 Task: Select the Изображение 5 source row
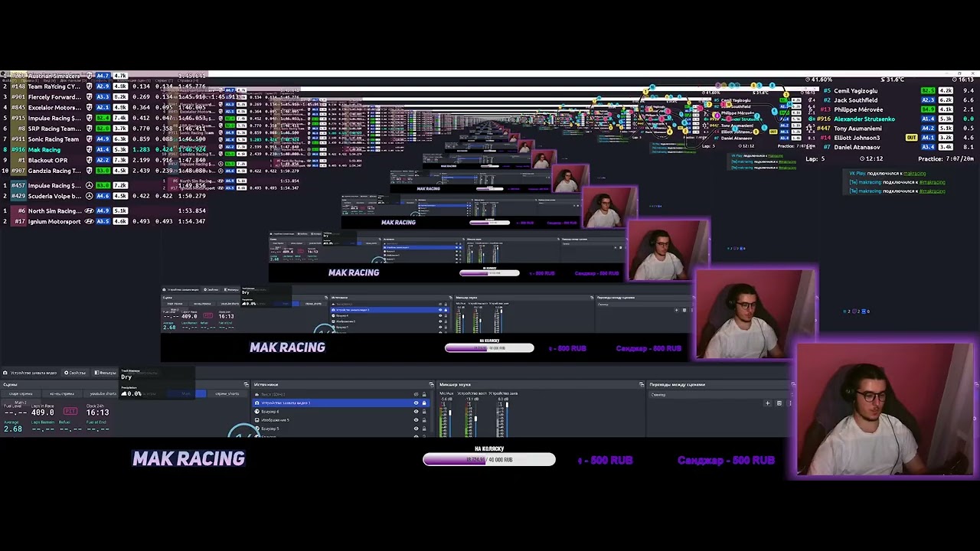click(x=340, y=420)
